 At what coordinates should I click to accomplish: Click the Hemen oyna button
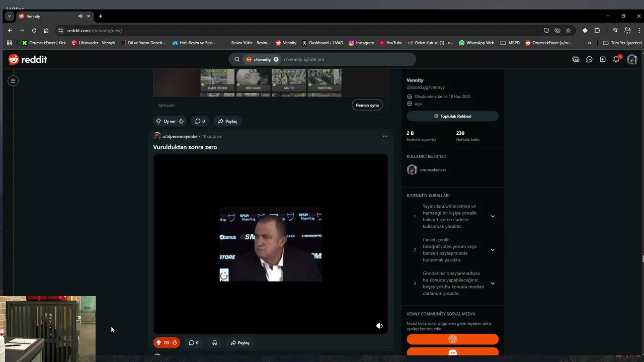tap(367, 105)
